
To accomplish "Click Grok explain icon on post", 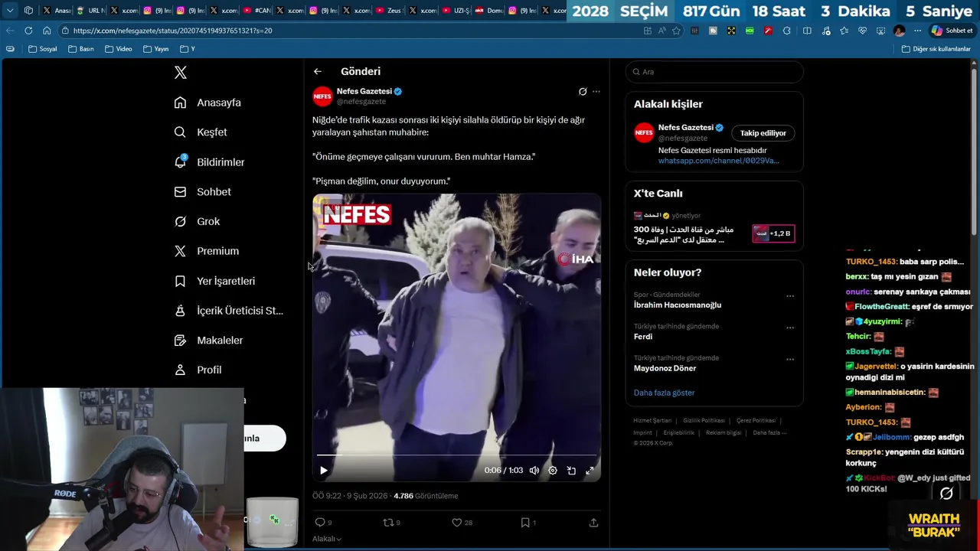I will [x=583, y=92].
